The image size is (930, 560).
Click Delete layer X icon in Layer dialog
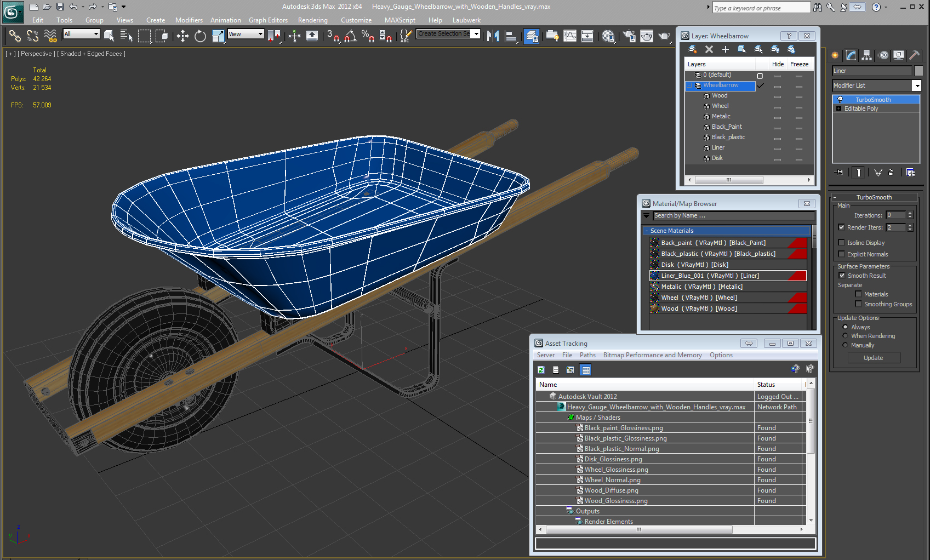click(x=709, y=49)
